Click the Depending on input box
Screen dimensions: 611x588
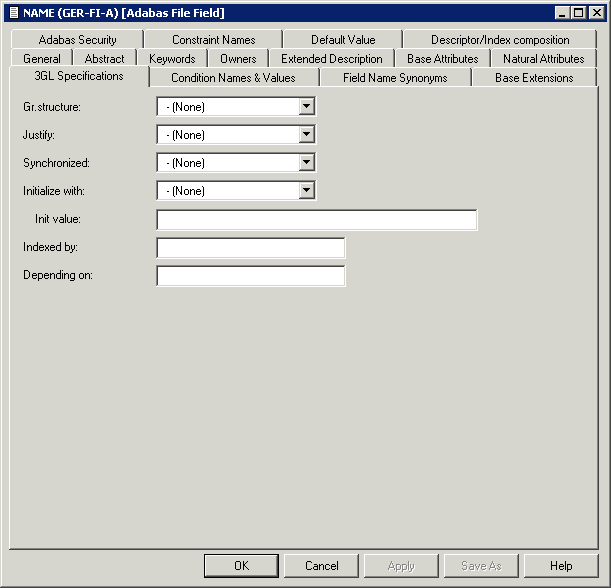point(250,276)
